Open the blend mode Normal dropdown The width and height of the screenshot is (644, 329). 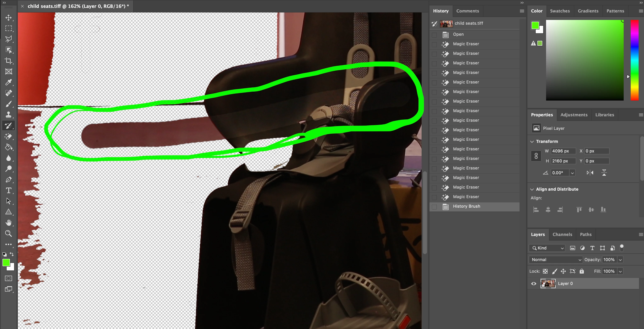[x=555, y=260]
